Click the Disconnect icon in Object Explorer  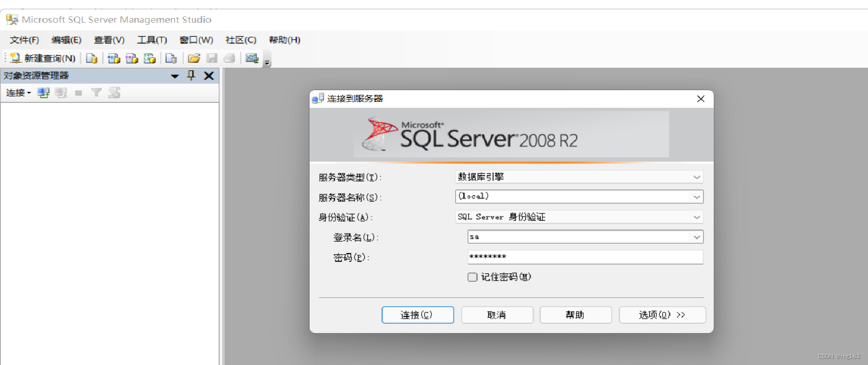pyautogui.click(x=61, y=93)
